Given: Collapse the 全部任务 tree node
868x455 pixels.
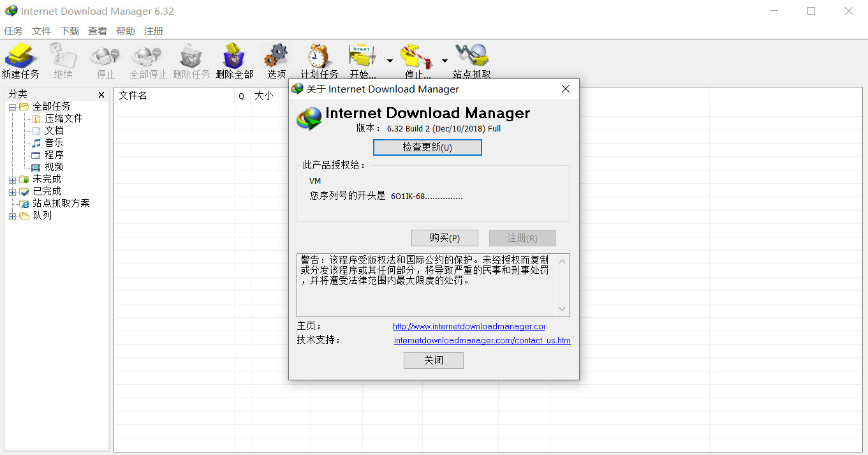Looking at the screenshot, I should click(12, 107).
